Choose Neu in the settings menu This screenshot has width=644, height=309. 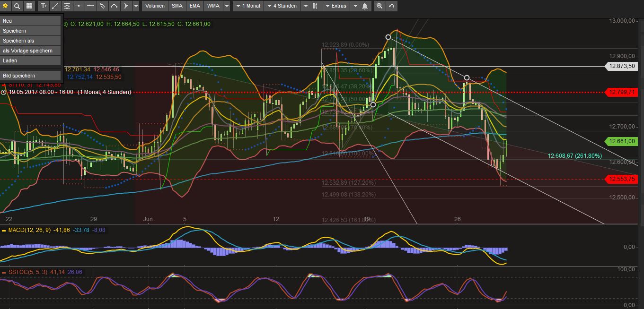pos(31,21)
